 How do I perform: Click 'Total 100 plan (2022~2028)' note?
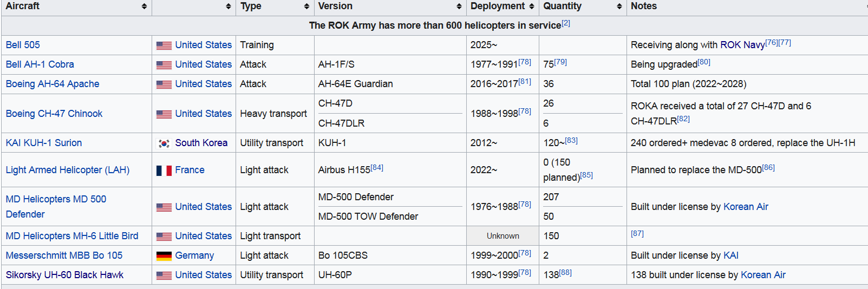coord(689,84)
